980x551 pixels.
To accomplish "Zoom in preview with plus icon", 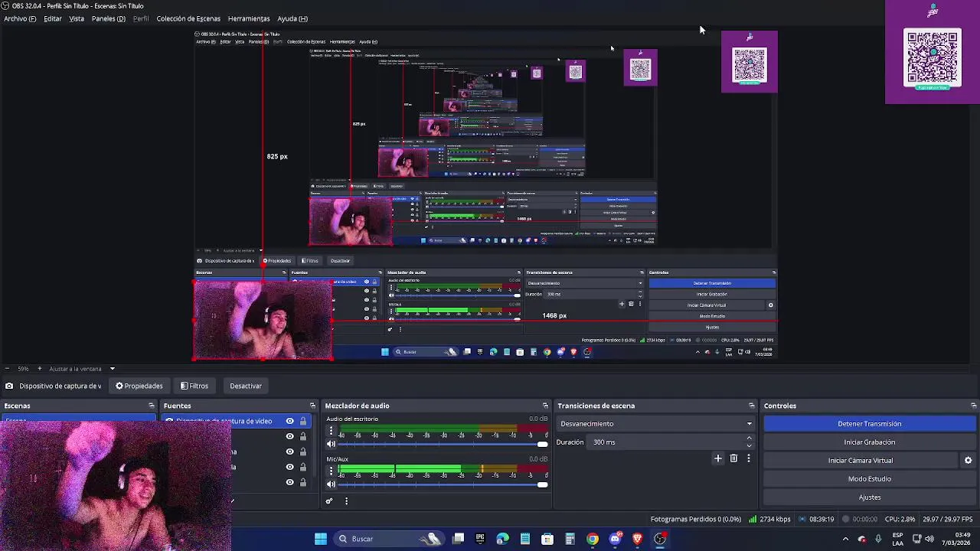I will pyautogui.click(x=39, y=369).
